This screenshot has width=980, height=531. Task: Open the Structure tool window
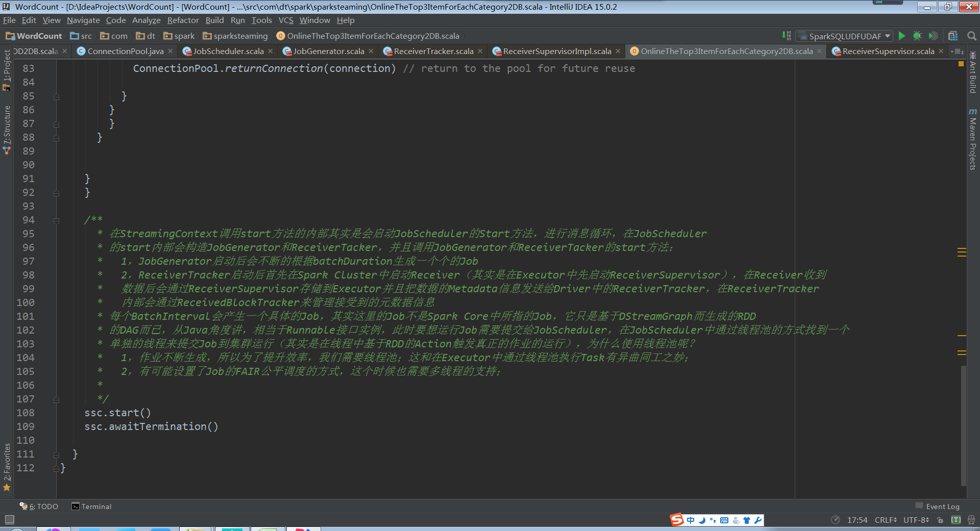[x=7, y=130]
